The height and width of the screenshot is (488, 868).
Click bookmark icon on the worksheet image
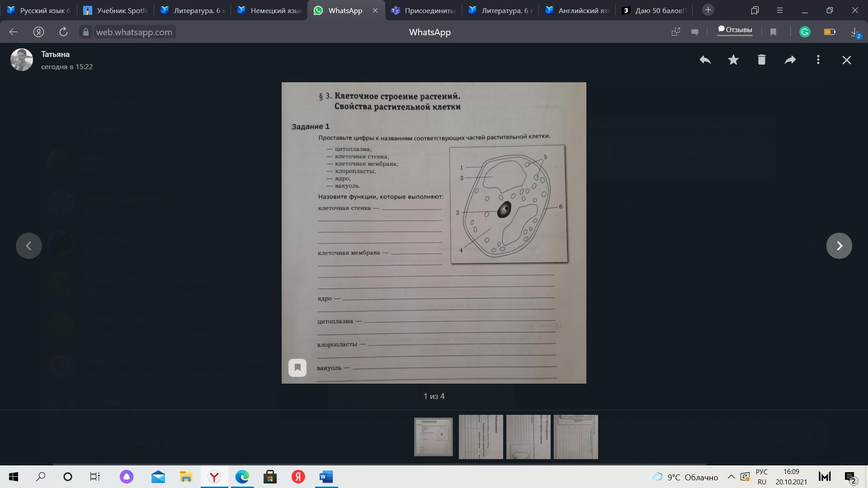coord(297,367)
